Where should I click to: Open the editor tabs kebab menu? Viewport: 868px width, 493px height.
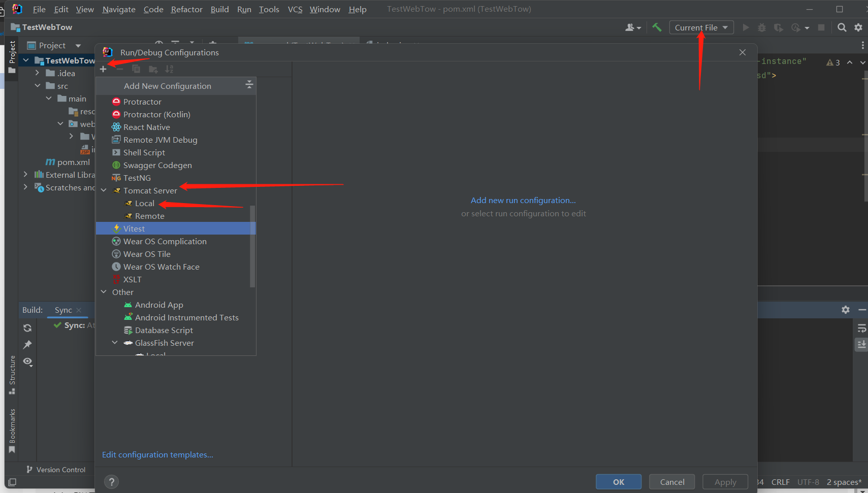click(x=862, y=45)
